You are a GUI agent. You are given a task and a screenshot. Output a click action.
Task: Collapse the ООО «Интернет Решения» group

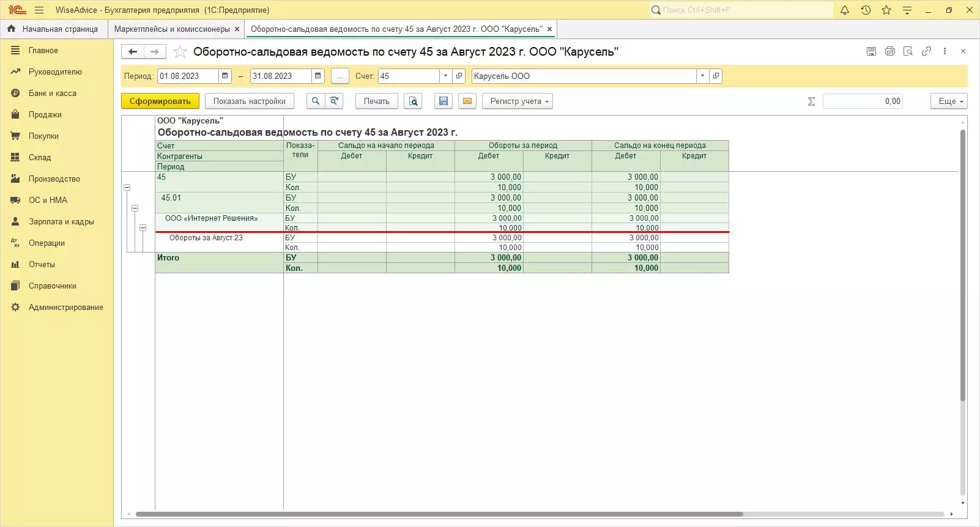coord(143,228)
